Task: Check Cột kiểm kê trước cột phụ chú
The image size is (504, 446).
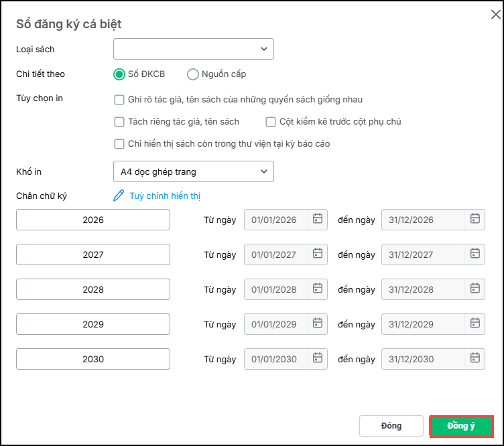Action: [271, 122]
